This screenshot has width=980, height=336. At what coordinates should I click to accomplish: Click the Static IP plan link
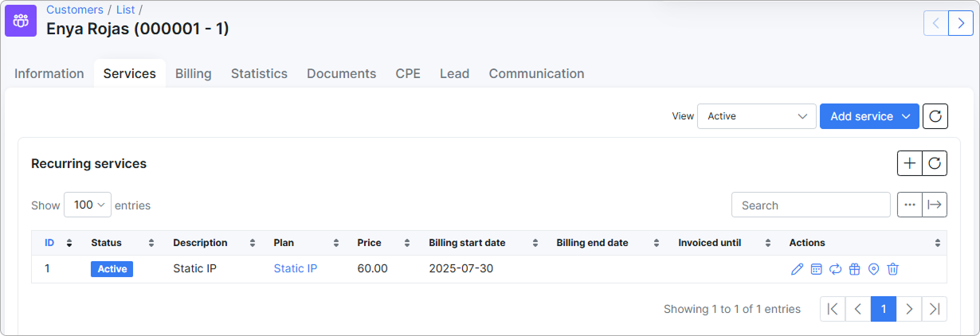(295, 269)
